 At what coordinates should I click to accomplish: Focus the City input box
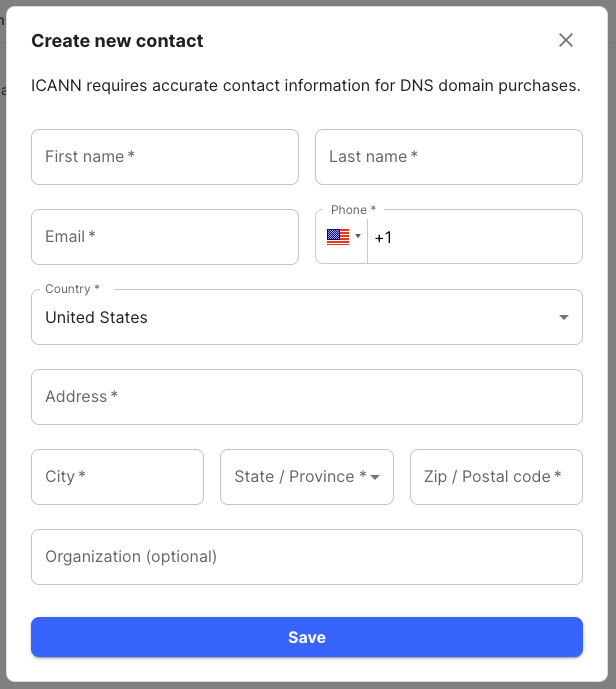(x=117, y=477)
